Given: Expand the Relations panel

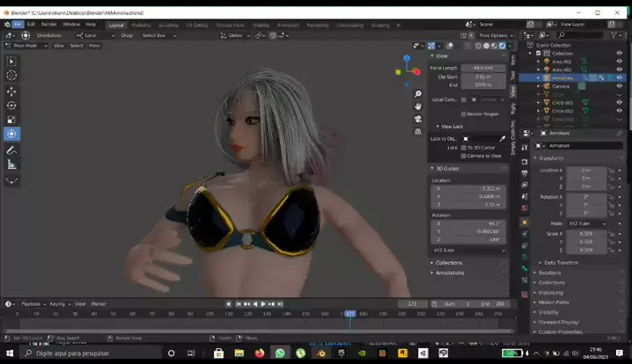Looking at the screenshot, I should (550, 273).
